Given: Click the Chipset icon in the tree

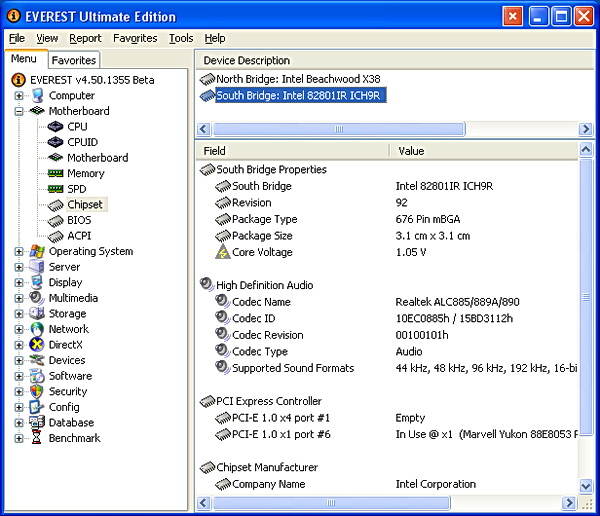Looking at the screenshot, I should pos(56,205).
